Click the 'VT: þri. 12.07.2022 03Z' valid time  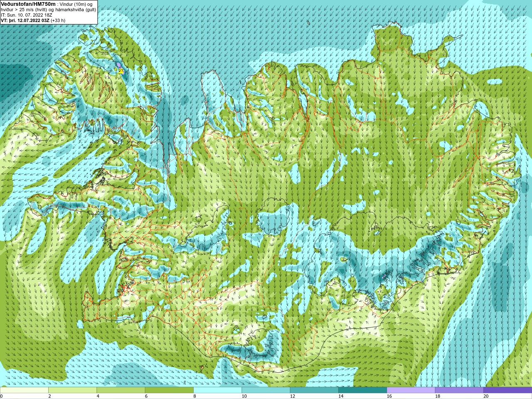pos(25,20)
